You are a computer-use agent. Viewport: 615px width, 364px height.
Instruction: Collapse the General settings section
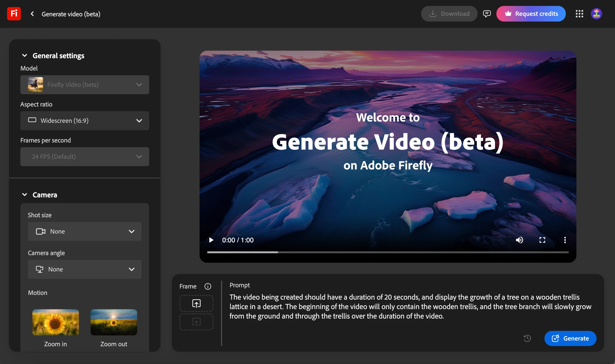25,56
